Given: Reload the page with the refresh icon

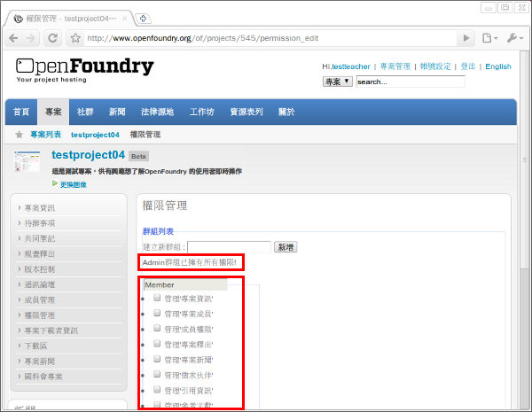Looking at the screenshot, I should 52,38.
